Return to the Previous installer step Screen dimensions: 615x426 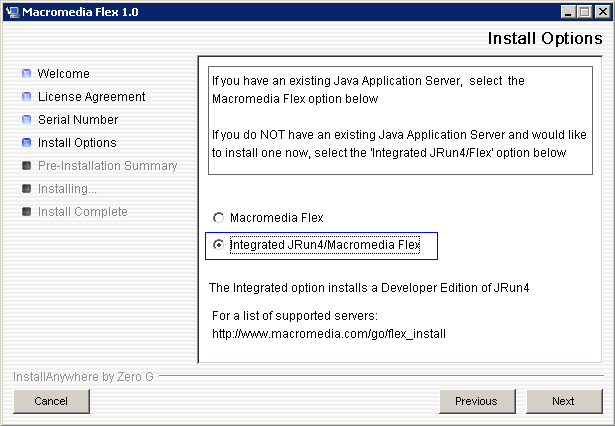(477, 401)
